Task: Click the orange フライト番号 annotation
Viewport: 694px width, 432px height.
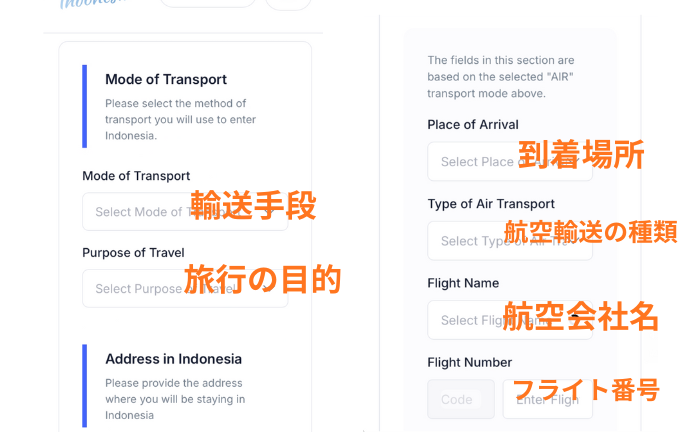Action: coord(585,389)
